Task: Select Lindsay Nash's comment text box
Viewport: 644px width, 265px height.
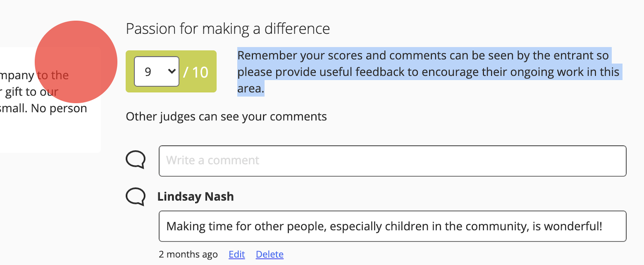Action: (392, 226)
